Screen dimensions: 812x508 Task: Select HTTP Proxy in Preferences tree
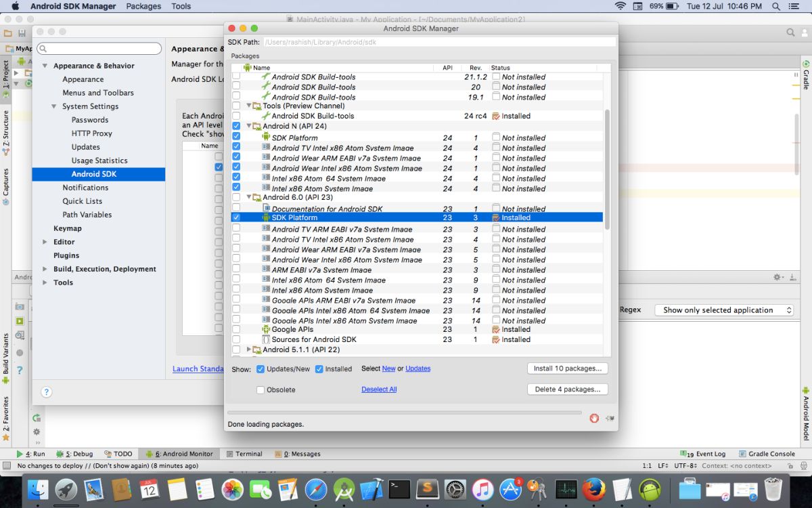[91, 133]
